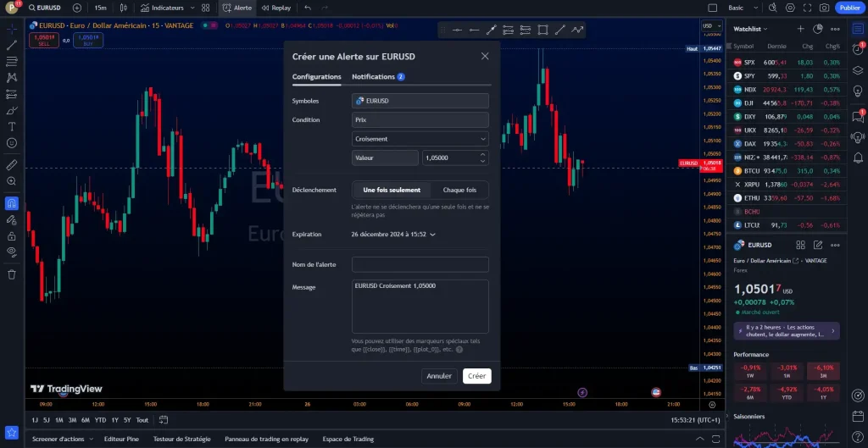Select the ruler measure tool

point(12,165)
